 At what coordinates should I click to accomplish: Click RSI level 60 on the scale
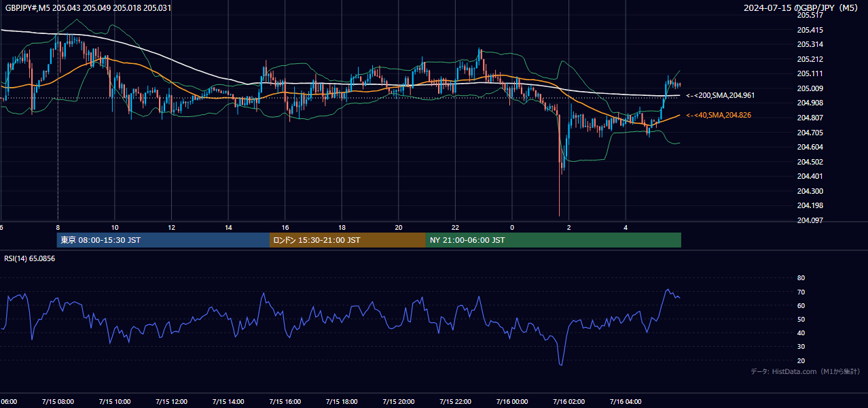pos(801,305)
